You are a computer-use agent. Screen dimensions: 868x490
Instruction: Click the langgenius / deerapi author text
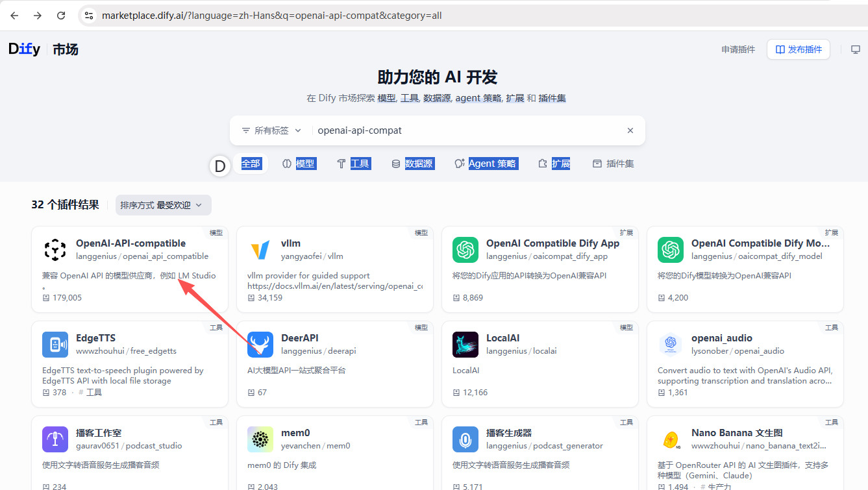point(319,351)
